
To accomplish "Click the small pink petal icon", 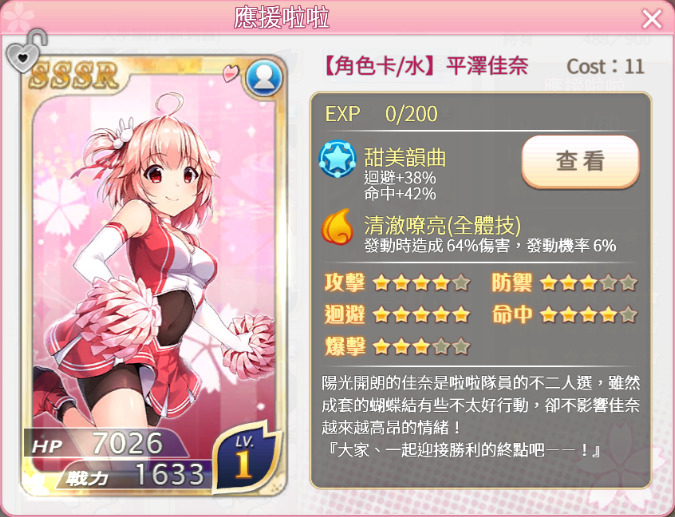I will click(231, 73).
